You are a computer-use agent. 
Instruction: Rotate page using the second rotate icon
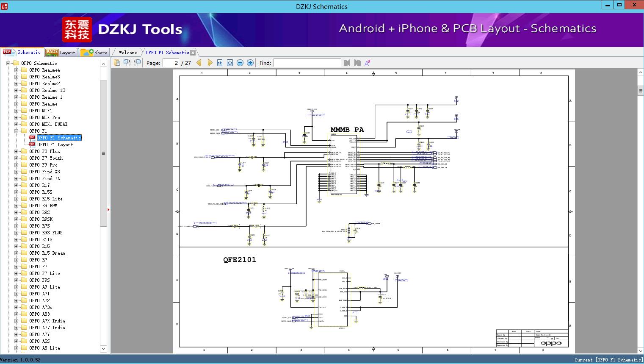point(137,63)
